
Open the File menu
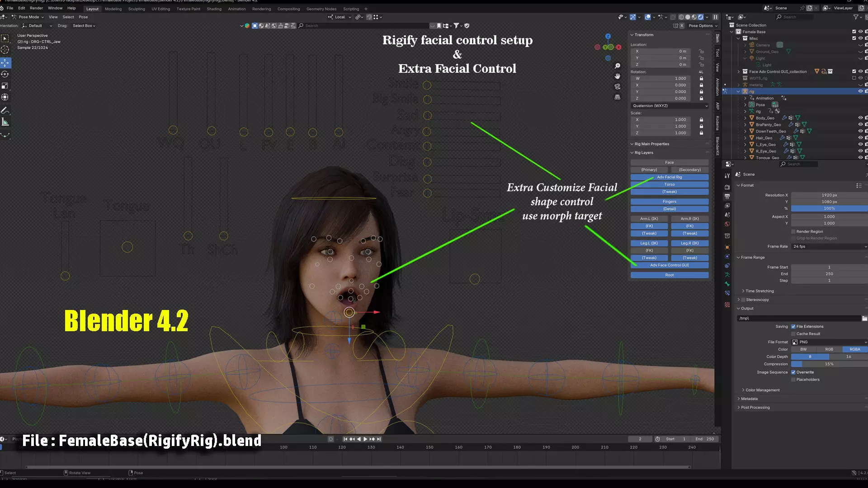tap(10, 8)
